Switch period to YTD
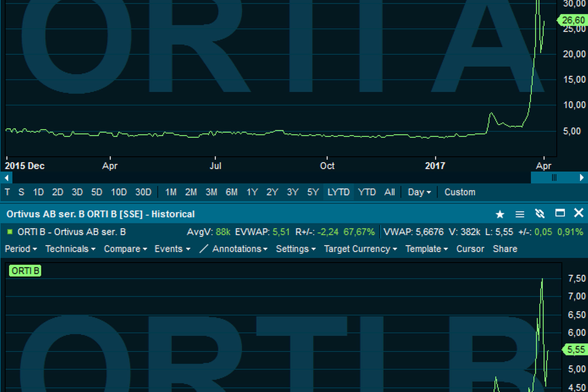Image resolution: width=588 pixels, height=392 pixels. [x=367, y=192]
